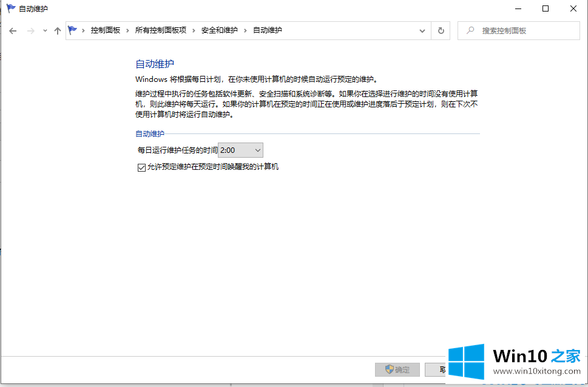The height and width of the screenshot is (387, 588).
Task: Click the Back arrow button
Action: [x=13, y=31]
